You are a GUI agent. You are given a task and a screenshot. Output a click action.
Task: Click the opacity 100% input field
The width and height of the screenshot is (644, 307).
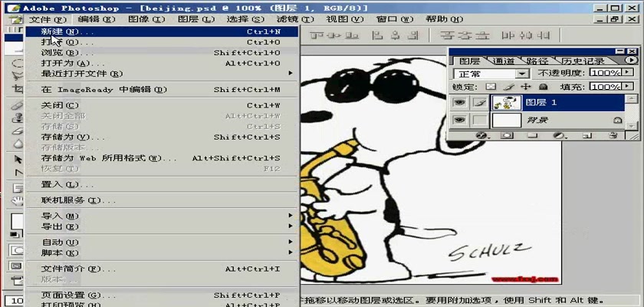tap(606, 72)
